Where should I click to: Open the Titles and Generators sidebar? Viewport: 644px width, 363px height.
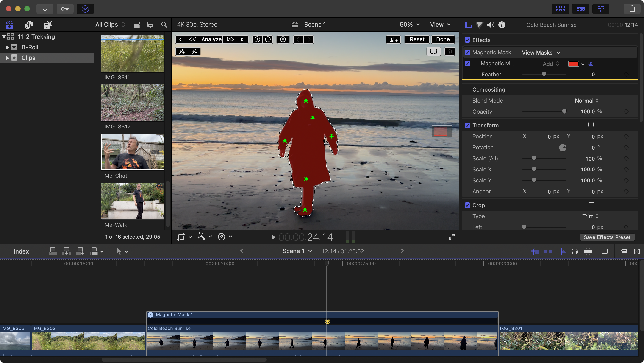(48, 25)
